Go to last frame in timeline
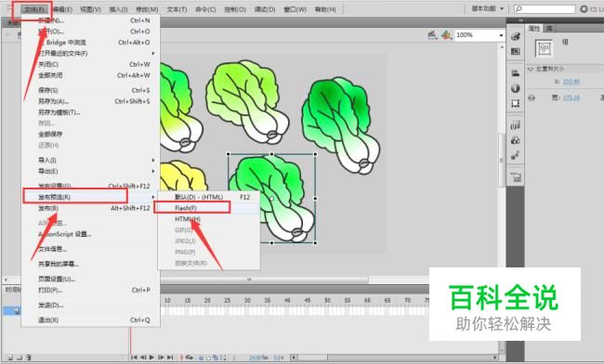604x364 pixels. pyautogui.click(x=170, y=357)
